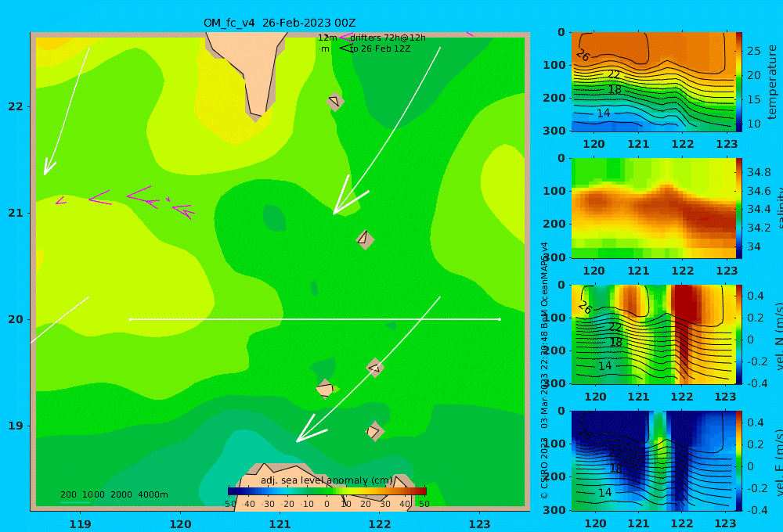Click the 0.4 tick on the vel. N colorbar

point(756,296)
